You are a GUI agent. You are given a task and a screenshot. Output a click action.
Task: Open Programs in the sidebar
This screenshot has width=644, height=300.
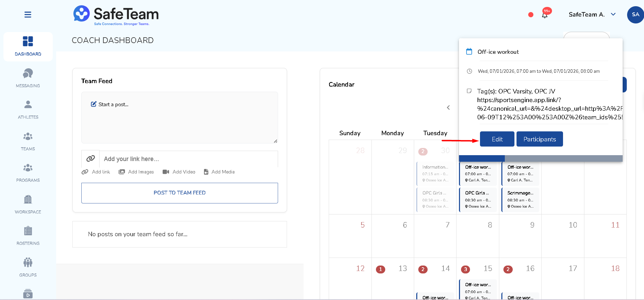click(x=28, y=173)
